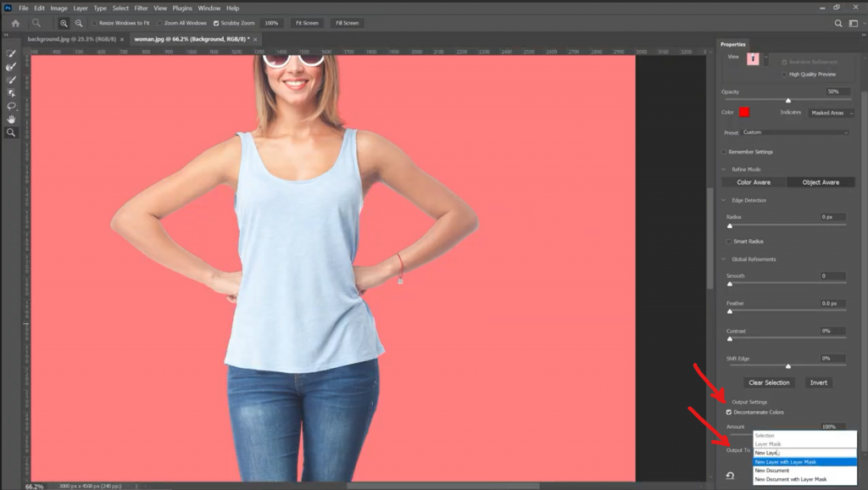
Task: Click the reset workspace arrow icon
Action: [x=730, y=476]
